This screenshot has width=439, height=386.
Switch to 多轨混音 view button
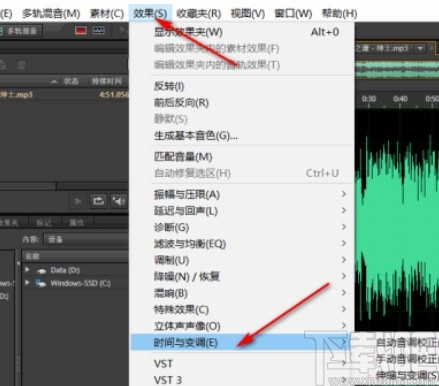point(21,31)
